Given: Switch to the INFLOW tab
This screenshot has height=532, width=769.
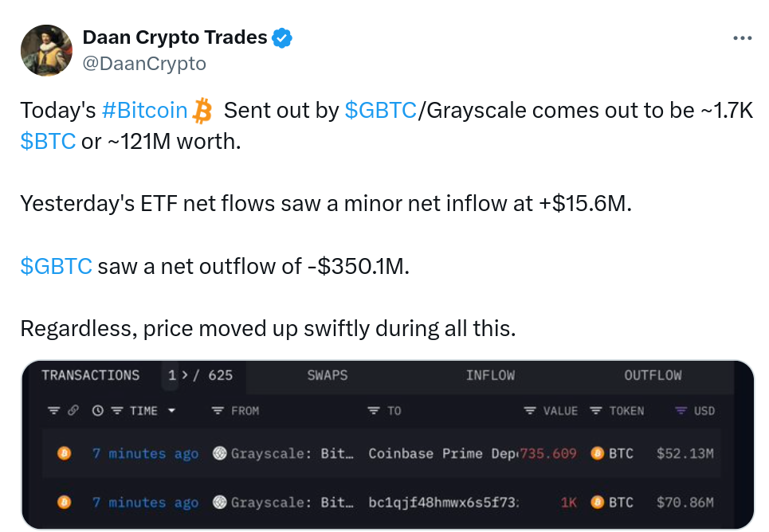Looking at the screenshot, I should pyautogui.click(x=490, y=376).
